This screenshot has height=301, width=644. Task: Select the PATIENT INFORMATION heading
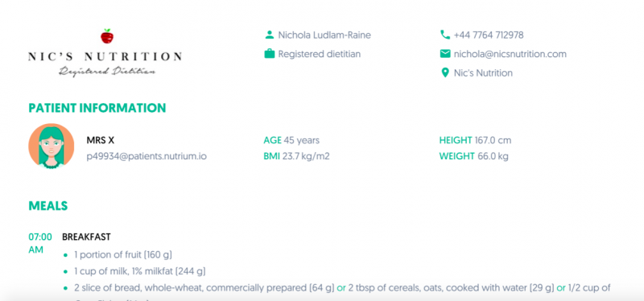pyautogui.click(x=97, y=108)
